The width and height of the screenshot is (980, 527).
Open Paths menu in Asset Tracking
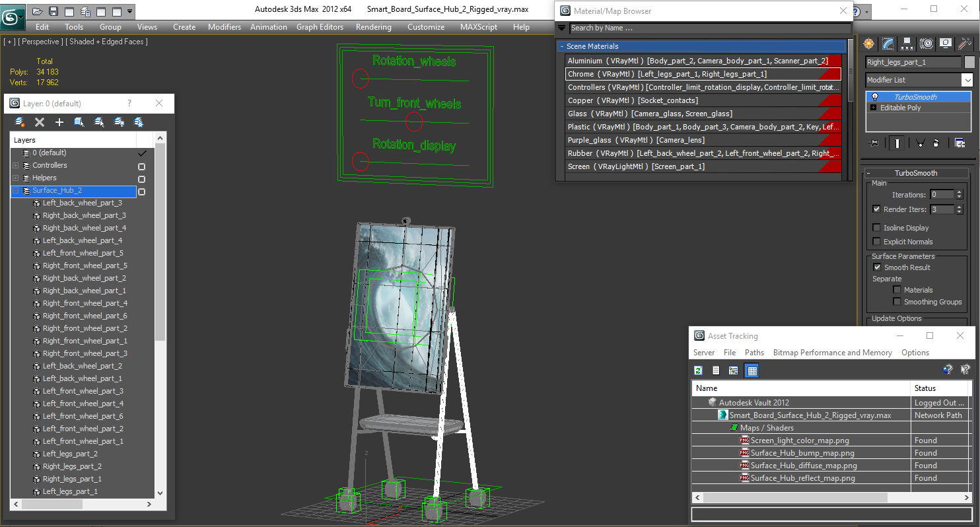754,353
